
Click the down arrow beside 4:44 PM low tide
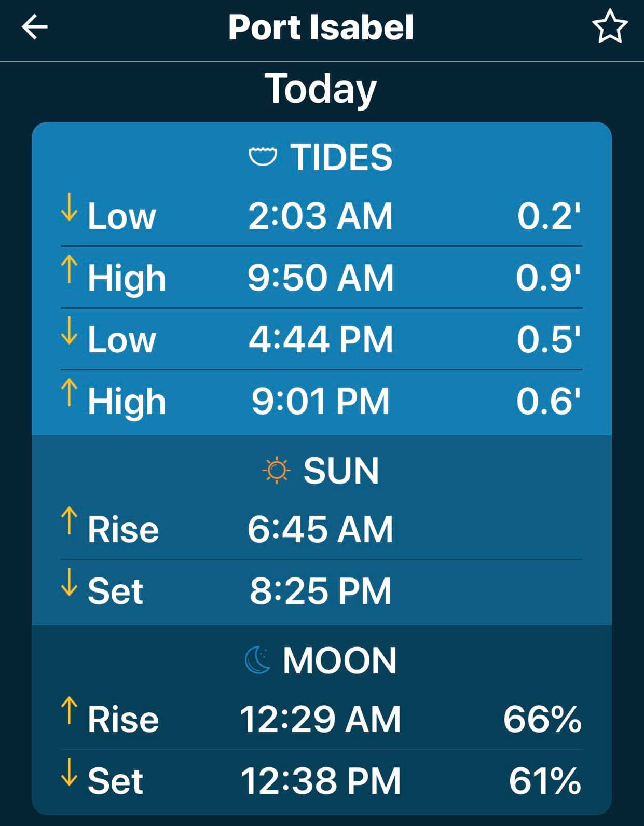point(69,331)
